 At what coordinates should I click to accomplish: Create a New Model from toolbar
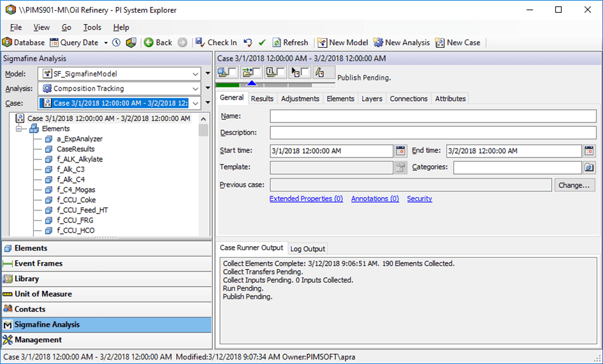pyautogui.click(x=343, y=43)
